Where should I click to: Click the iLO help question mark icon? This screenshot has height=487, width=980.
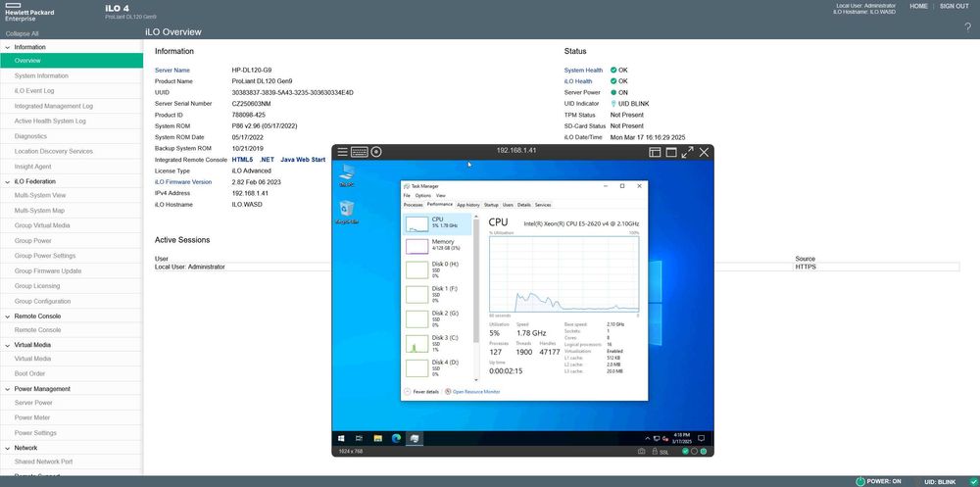pyautogui.click(x=968, y=27)
